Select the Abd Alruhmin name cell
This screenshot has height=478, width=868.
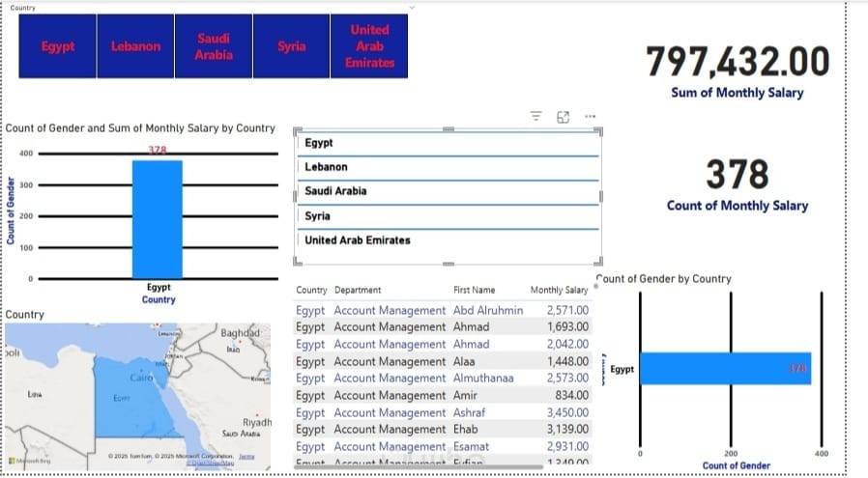[488, 310]
